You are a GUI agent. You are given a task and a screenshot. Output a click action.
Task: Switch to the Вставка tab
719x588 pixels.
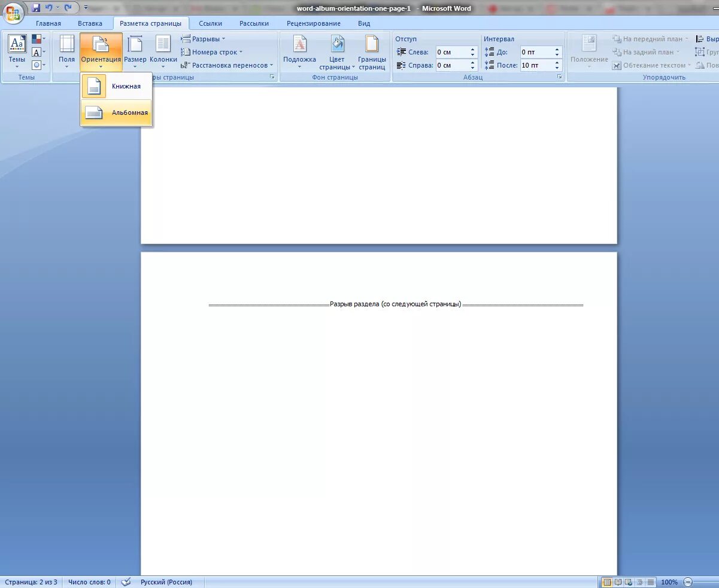click(90, 23)
